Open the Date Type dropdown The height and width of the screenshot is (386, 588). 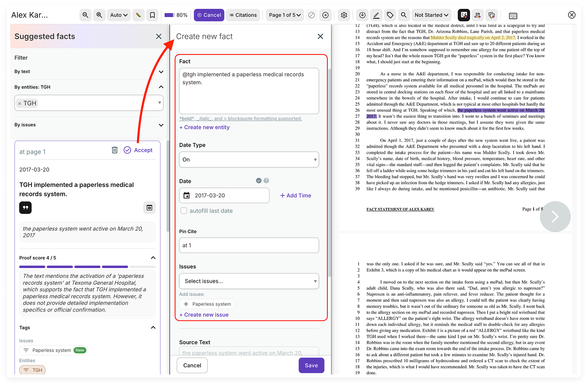tap(249, 160)
